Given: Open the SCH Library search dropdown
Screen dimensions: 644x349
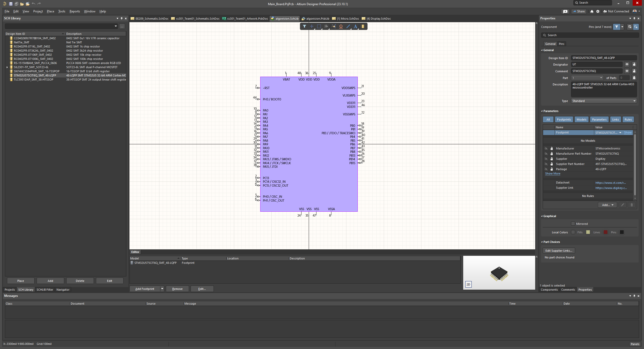Looking at the screenshot, I should point(116,26).
